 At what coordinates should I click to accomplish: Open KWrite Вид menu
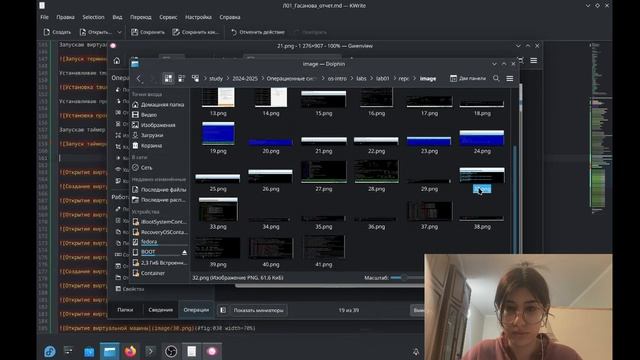click(117, 17)
